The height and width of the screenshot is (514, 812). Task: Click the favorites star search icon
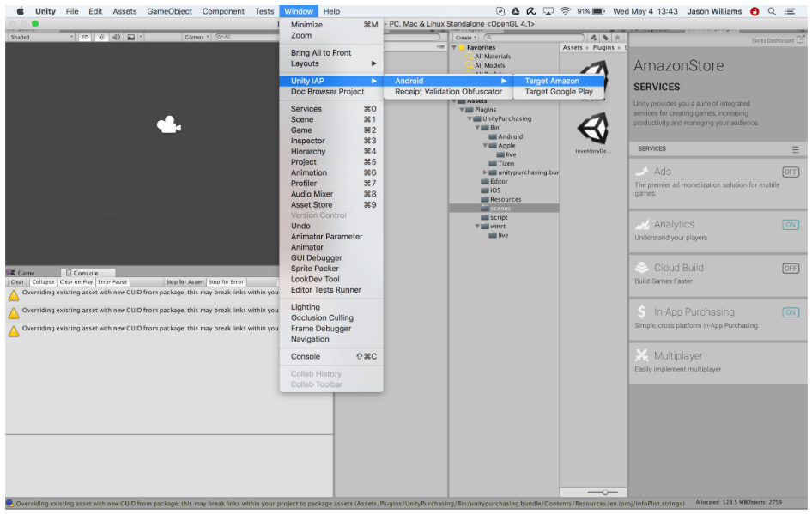(617, 38)
